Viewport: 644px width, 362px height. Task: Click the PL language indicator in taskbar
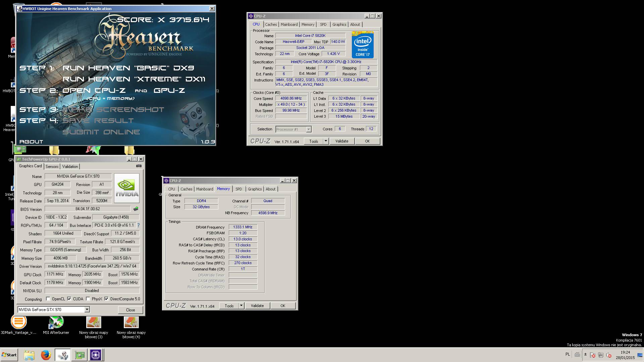(x=568, y=354)
